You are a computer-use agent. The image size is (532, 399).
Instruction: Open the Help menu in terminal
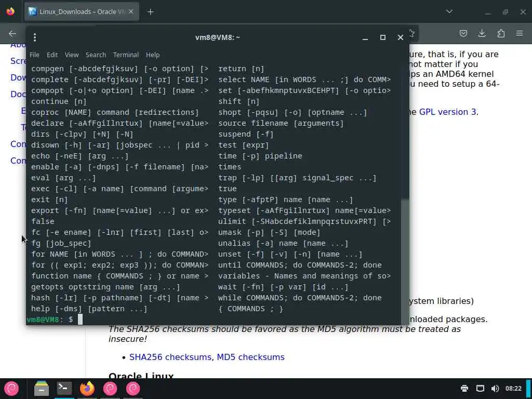click(x=153, y=55)
